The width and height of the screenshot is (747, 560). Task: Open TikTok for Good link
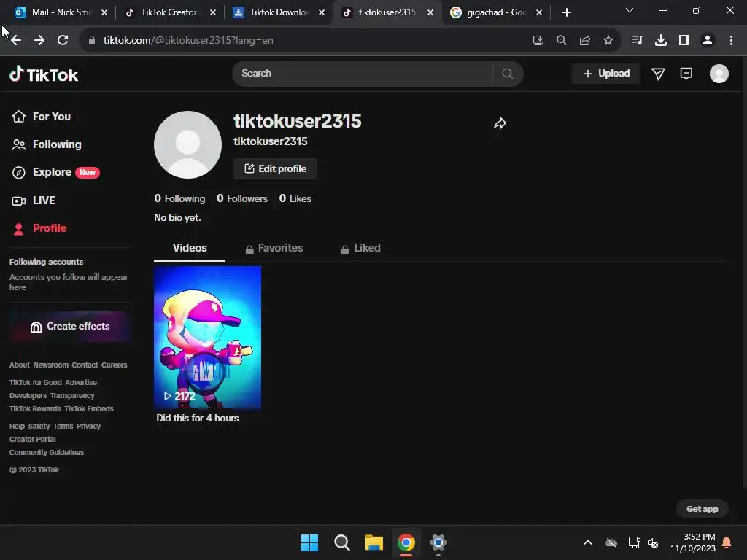click(36, 382)
